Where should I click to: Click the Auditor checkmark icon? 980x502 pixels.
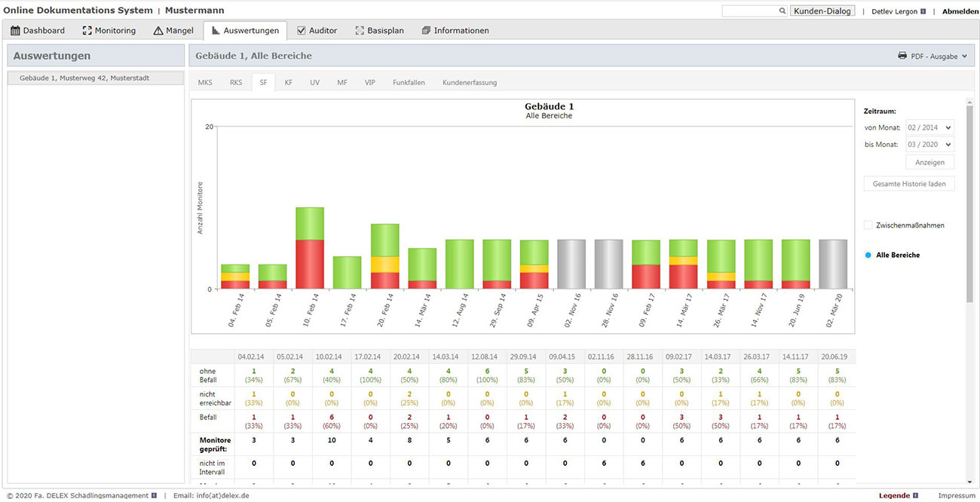click(302, 31)
